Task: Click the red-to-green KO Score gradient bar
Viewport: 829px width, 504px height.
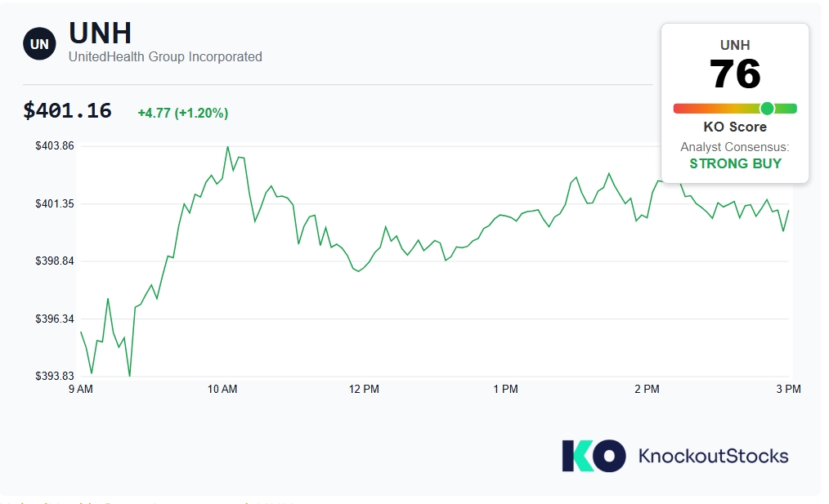Action: point(735,109)
